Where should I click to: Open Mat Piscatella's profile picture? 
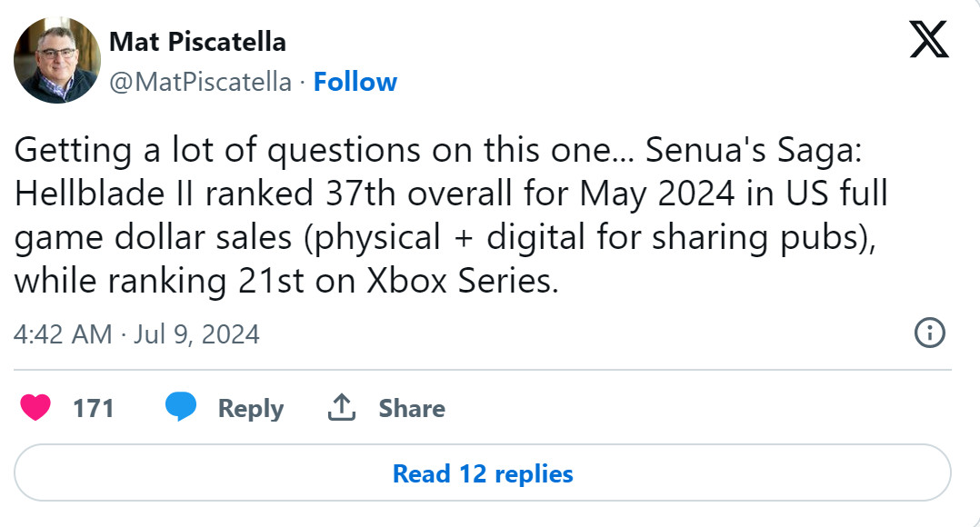(56, 59)
